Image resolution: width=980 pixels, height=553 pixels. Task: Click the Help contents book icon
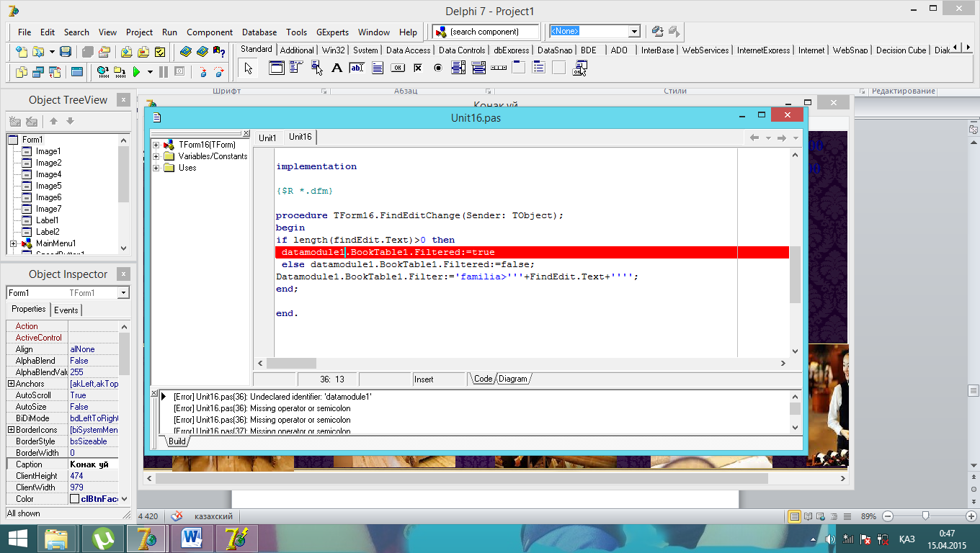(186, 52)
